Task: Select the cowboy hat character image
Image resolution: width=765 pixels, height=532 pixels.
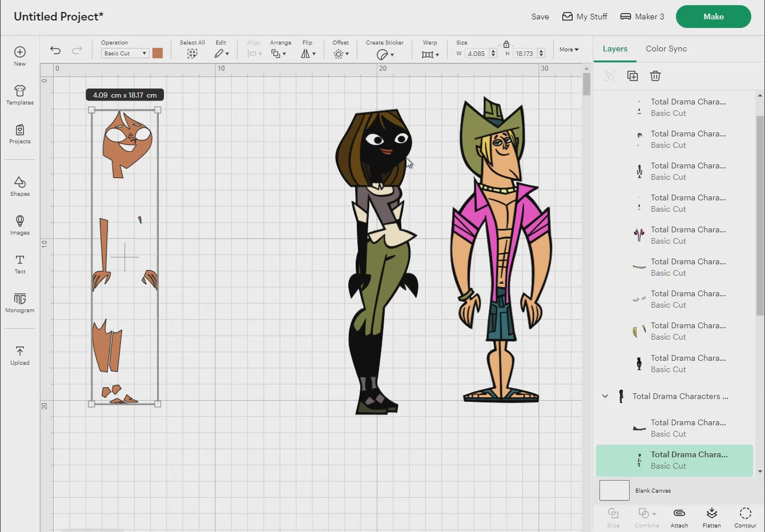Action: click(501, 250)
